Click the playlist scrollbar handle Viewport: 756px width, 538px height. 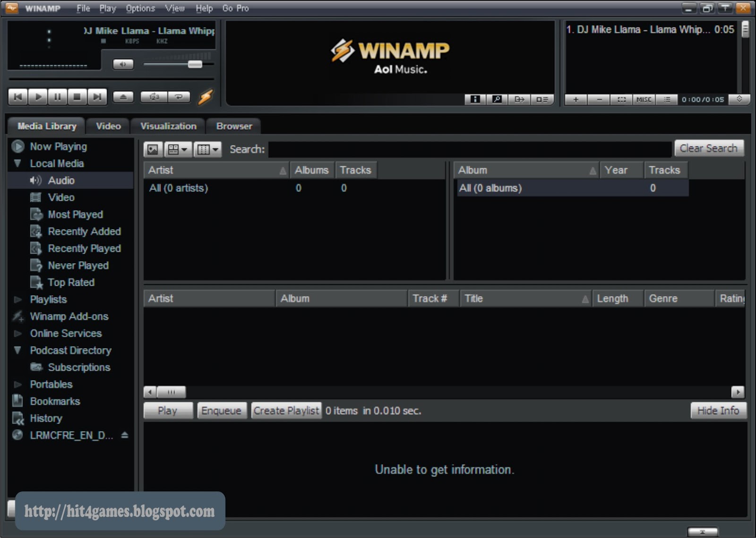[745, 29]
